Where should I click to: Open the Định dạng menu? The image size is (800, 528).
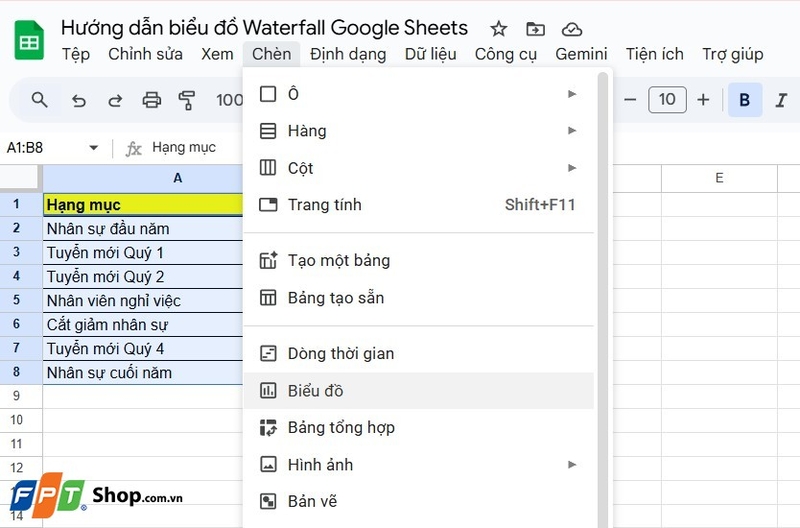[x=348, y=54]
